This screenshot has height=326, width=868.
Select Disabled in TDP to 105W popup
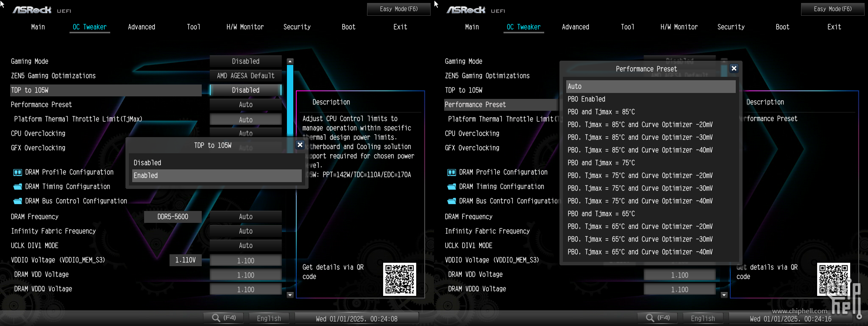[x=217, y=163]
